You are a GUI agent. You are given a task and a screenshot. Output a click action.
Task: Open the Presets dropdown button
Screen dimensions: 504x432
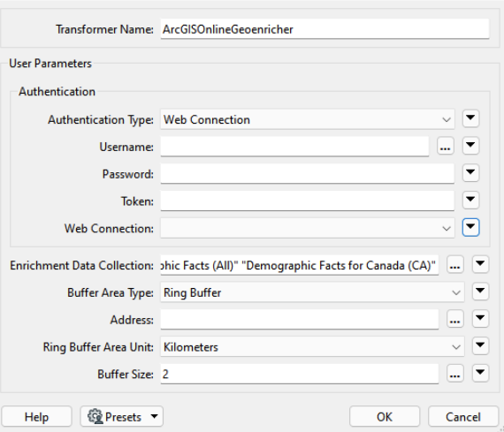(122, 417)
